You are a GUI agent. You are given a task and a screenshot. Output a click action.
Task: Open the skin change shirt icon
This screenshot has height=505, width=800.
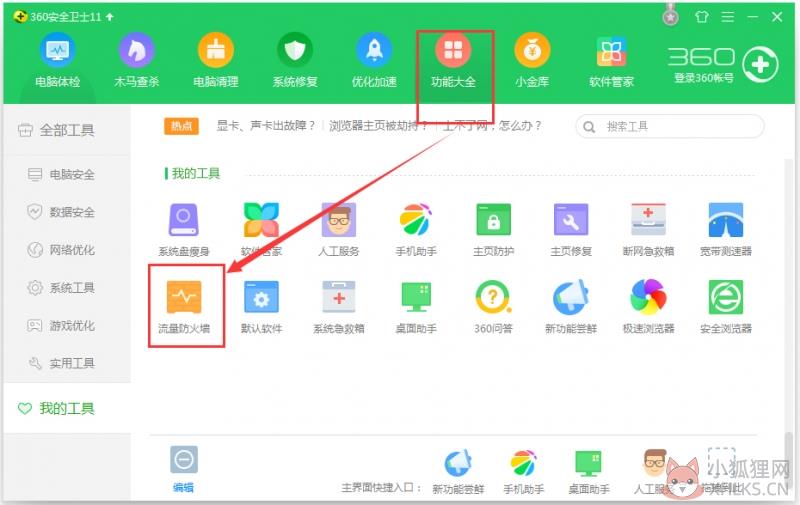(702, 17)
